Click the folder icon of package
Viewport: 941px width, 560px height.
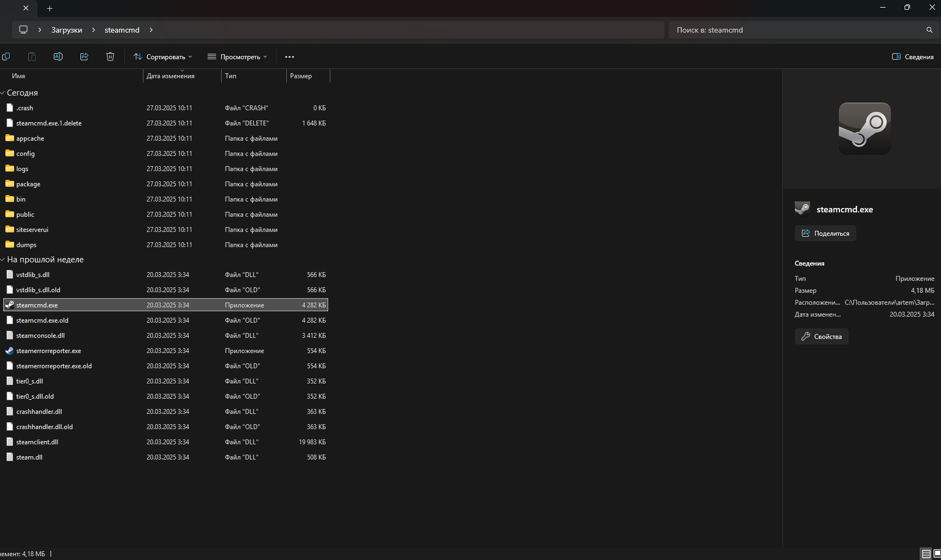10,184
